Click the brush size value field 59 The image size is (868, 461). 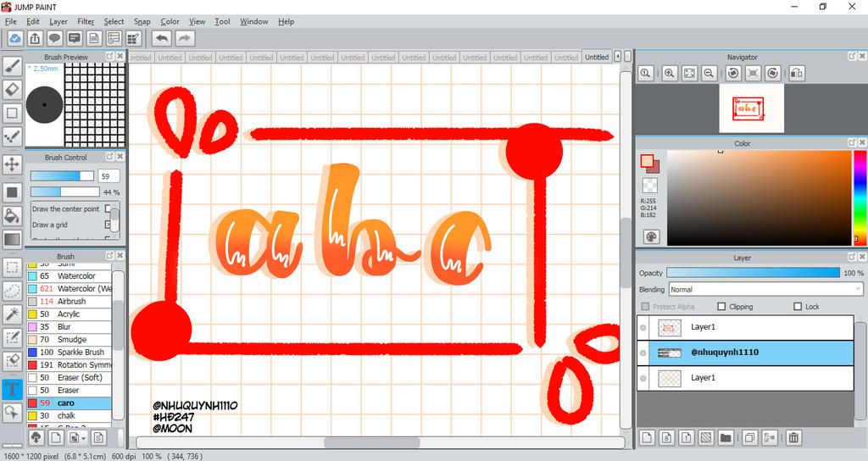(108, 176)
